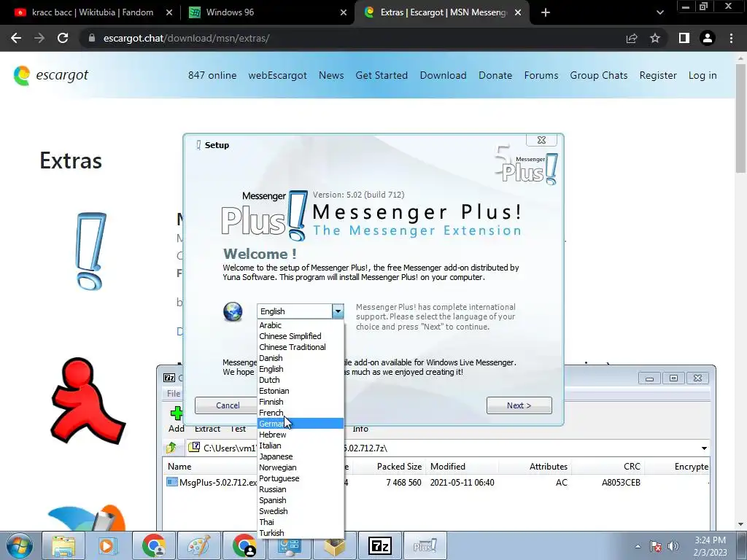Click the Messenger Plus taskbar icon

[425, 545]
